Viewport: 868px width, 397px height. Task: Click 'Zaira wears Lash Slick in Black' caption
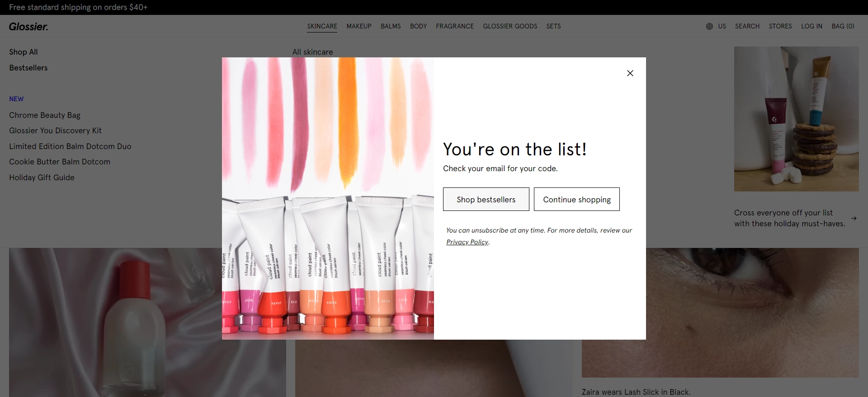[636, 392]
